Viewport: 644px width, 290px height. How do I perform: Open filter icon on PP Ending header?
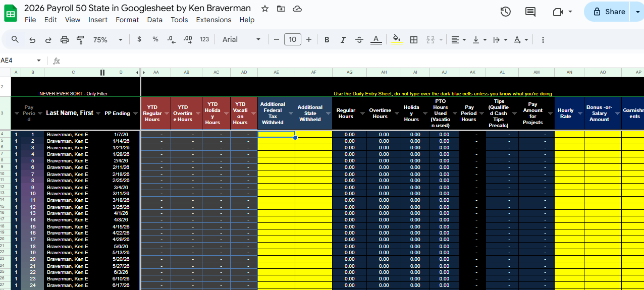[x=135, y=113]
